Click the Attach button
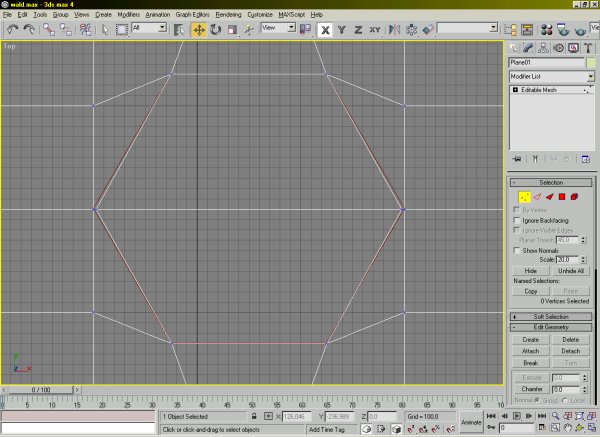Viewport: 600px width, 437px height. point(530,351)
